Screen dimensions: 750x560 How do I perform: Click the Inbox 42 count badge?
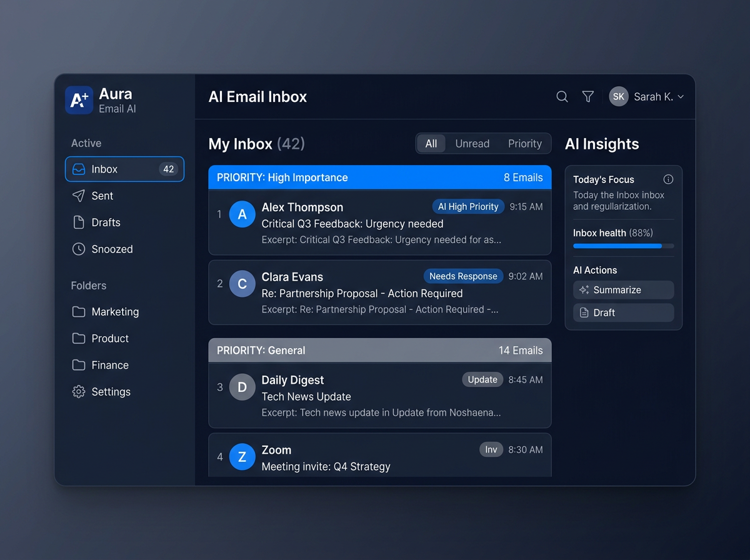(168, 169)
